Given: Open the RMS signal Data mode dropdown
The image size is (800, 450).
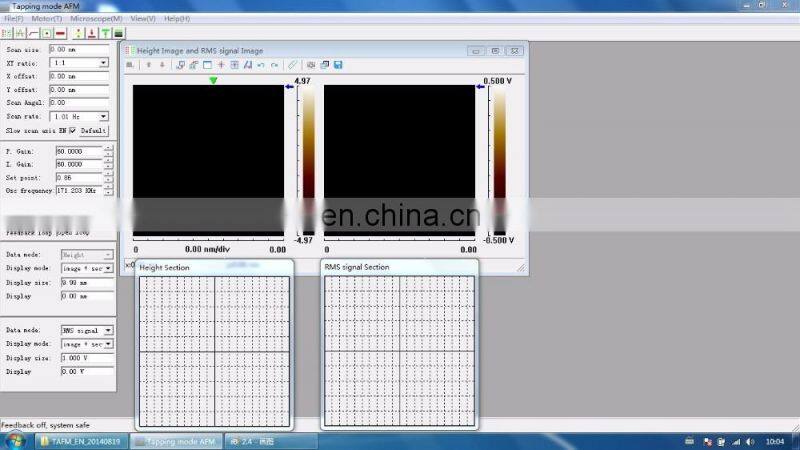Looking at the screenshot, I should [x=108, y=331].
